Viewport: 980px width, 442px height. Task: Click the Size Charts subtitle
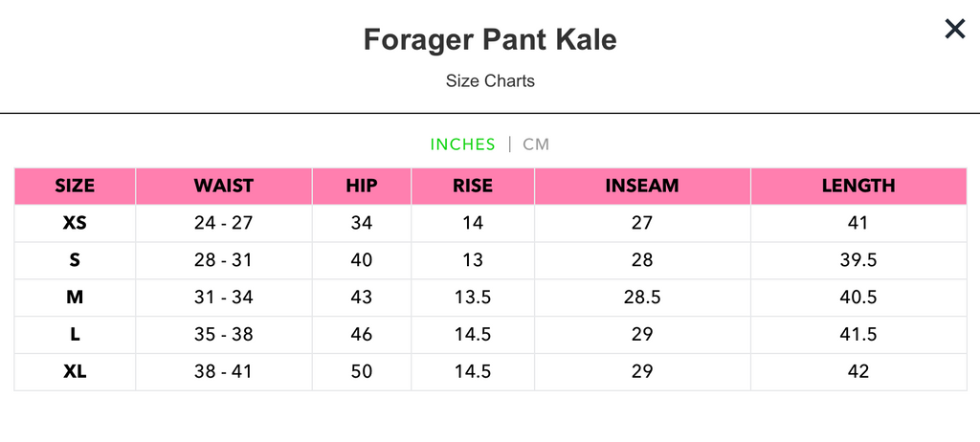coord(490,80)
